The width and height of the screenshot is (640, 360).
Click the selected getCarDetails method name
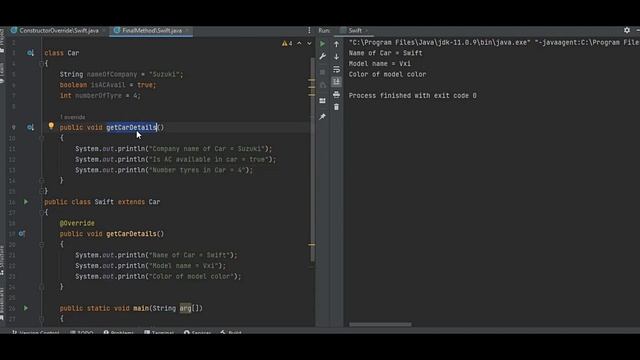[x=131, y=127]
